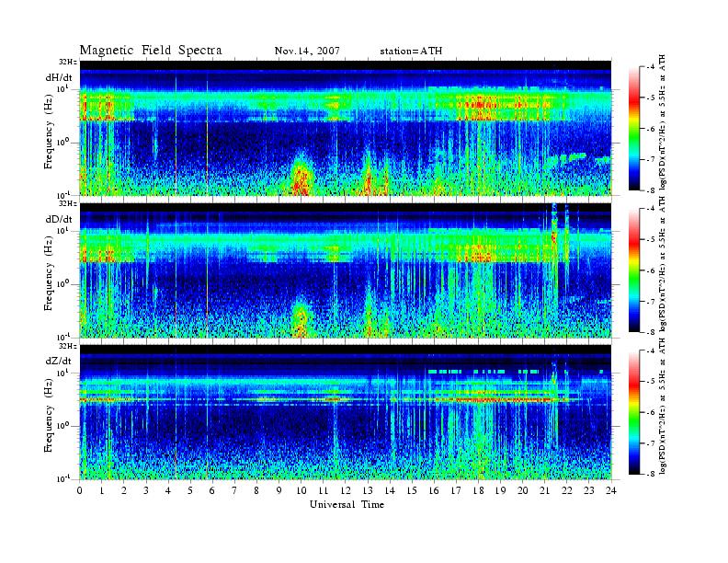
Task: Click the "32Hz" tick of the dD/dt panel
Action: pyautogui.click(x=68, y=203)
